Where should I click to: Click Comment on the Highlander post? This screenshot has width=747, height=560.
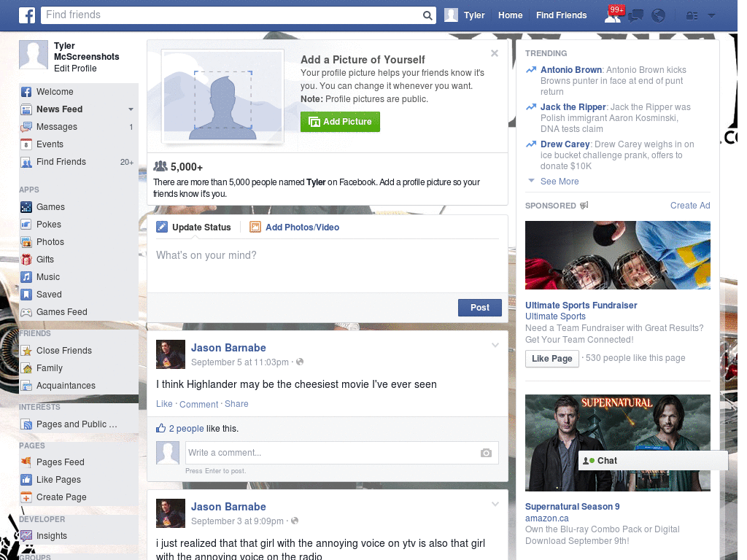[198, 404]
